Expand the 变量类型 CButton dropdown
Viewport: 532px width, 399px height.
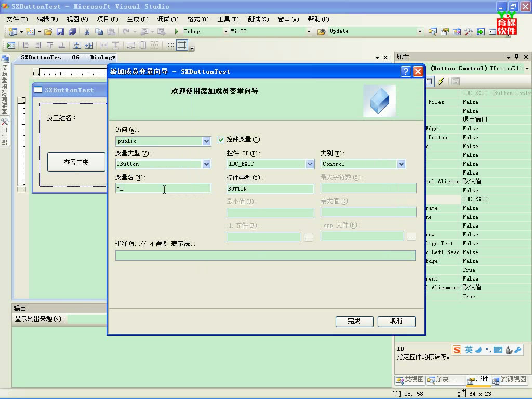coord(206,164)
